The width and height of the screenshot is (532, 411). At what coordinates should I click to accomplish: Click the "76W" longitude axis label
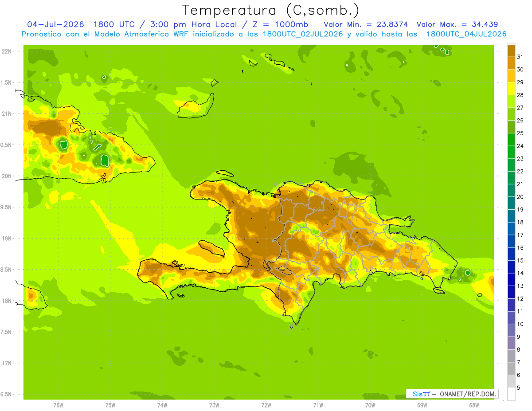point(58,405)
